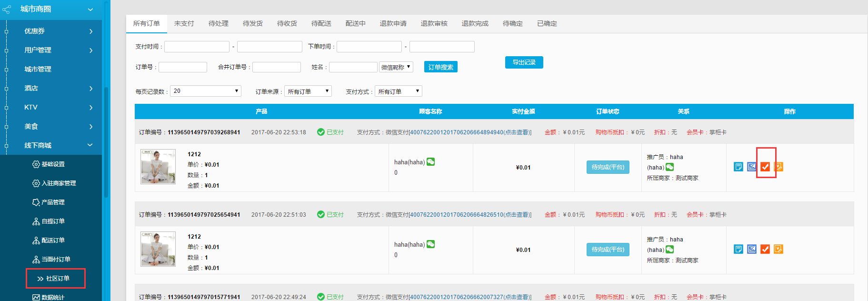The width and height of the screenshot is (868, 301).
Task: Click 待完成(平台) status button for order 654941
Action: 608,250
